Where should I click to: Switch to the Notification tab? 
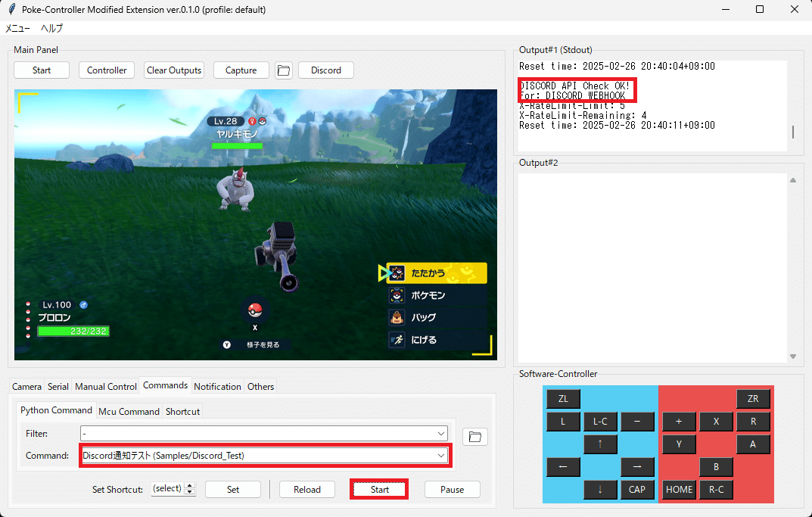coord(217,386)
